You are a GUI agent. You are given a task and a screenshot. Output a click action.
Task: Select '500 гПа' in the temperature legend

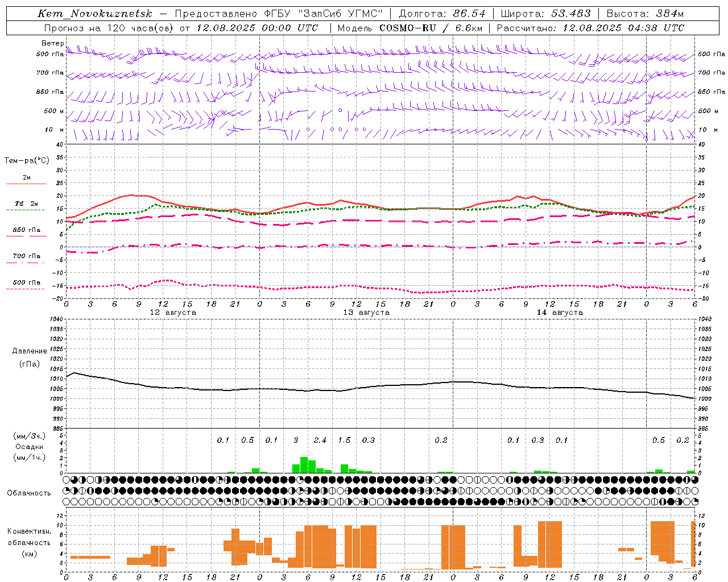pyautogui.click(x=27, y=282)
